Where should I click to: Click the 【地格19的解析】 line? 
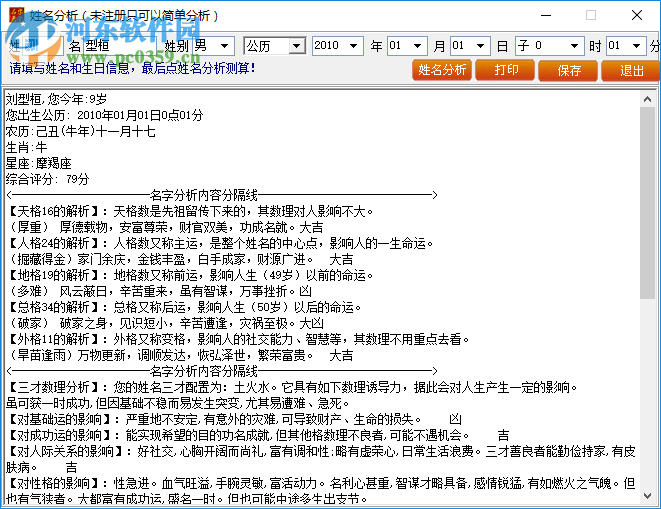point(190,275)
